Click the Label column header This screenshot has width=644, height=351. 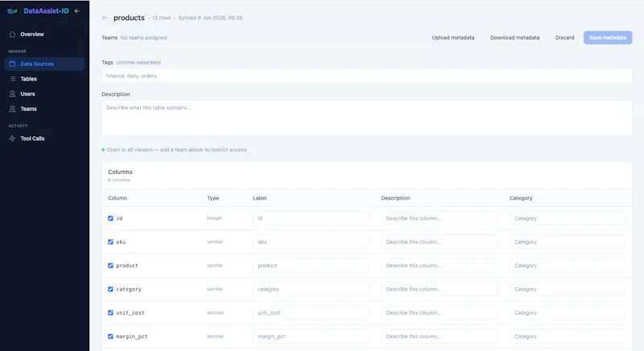[x=259, y=198]
